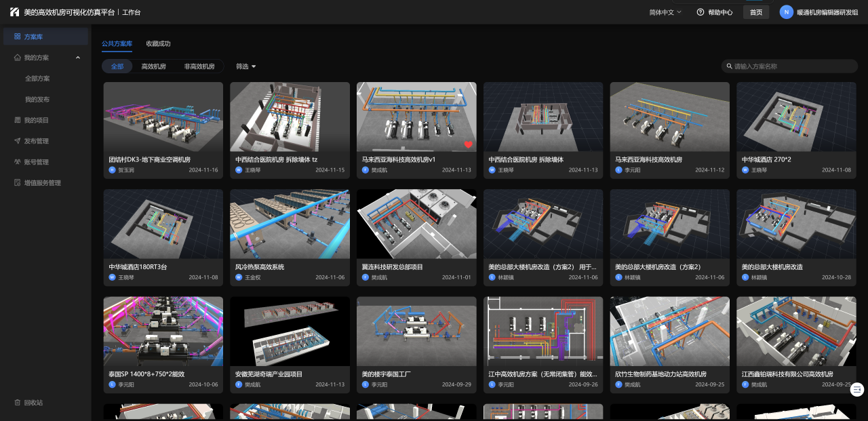Click username 暖通机房编辑器研发组

(827, 12)
